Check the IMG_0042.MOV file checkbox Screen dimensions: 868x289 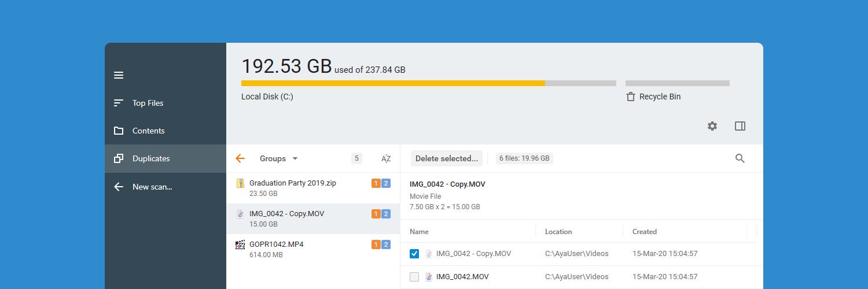point(414,277)
